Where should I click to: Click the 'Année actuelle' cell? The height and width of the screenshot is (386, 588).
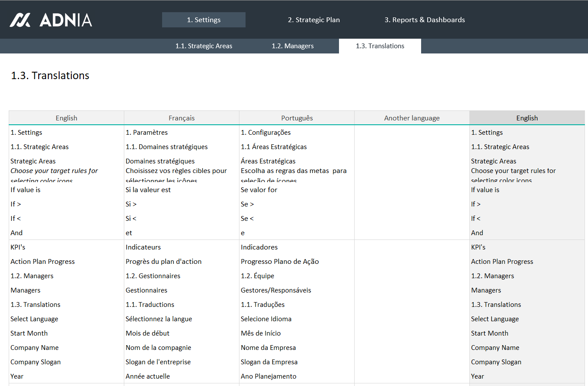pyautogui.click(x=147, y=376)
